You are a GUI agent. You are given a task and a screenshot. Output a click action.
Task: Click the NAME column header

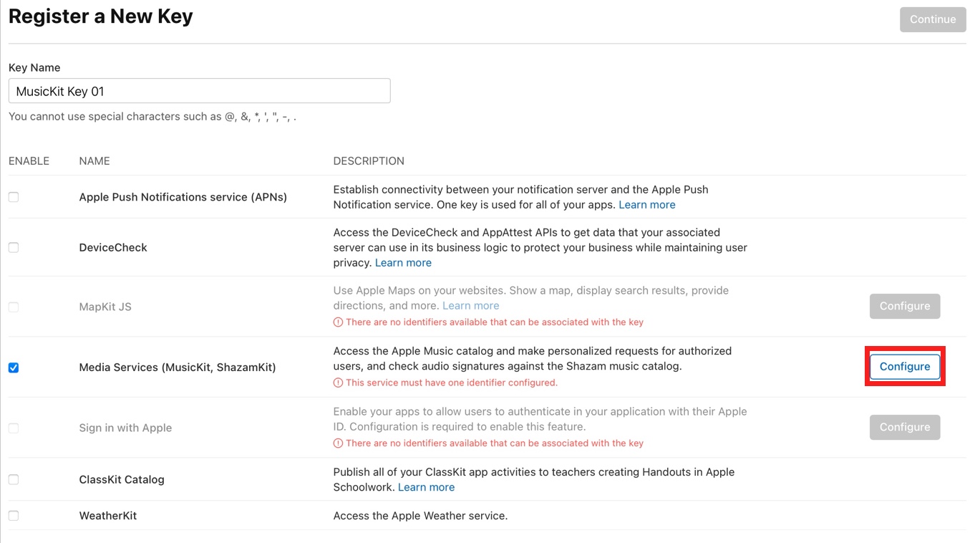(94, 161)
